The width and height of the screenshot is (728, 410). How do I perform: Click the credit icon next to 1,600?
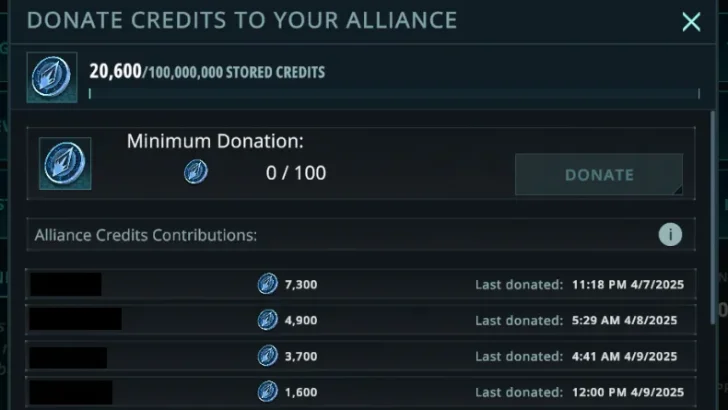pos(267,392)
